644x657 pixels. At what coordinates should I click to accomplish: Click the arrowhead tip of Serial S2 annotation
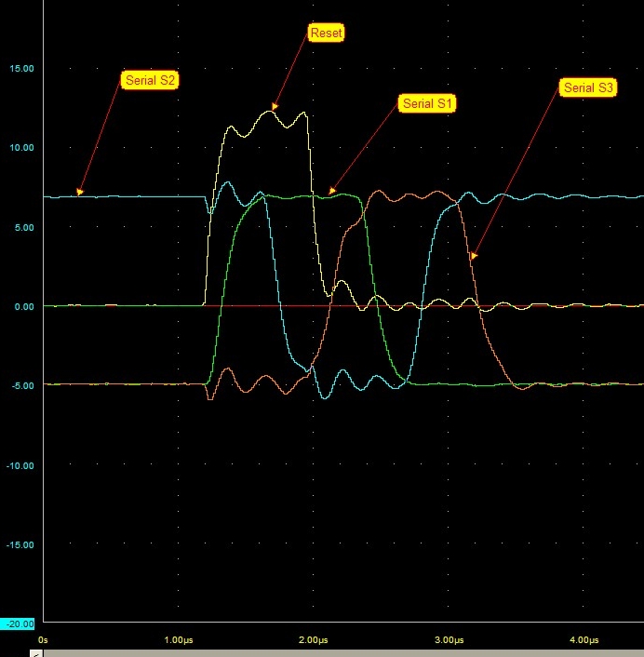click(x=78, y=194)
